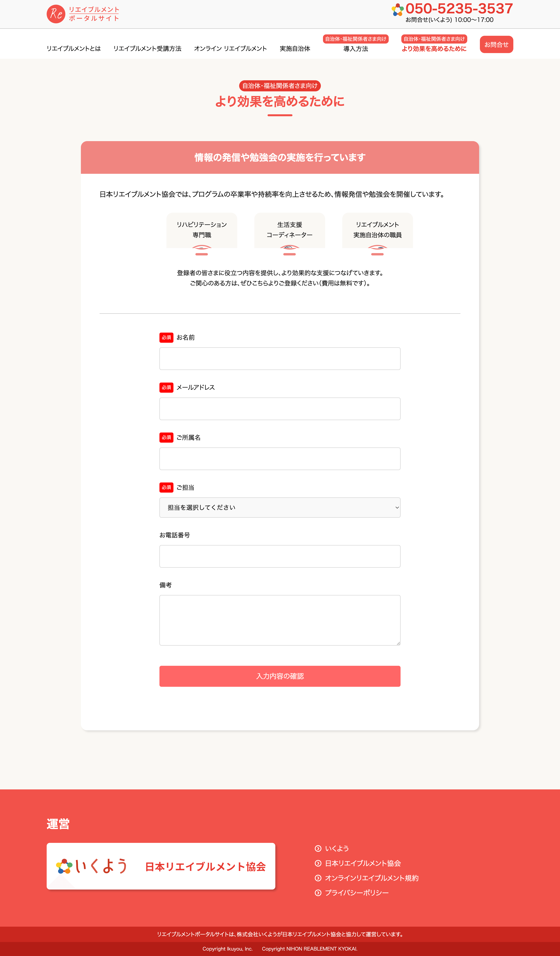The height and width of the screenshot is (956, 560).
Task: Go to リエイブルメント受講方法 in navigation
Action: 147,49
